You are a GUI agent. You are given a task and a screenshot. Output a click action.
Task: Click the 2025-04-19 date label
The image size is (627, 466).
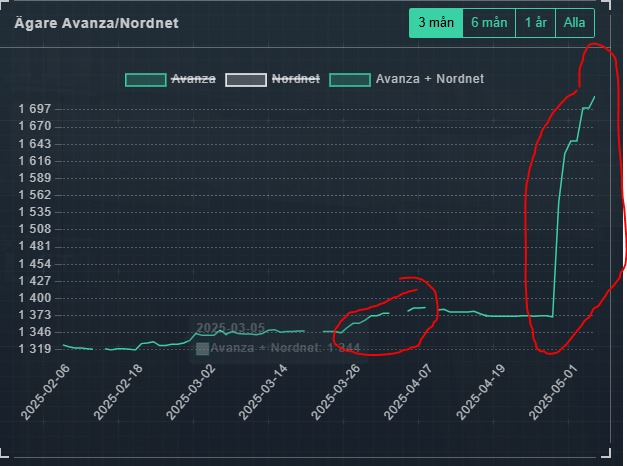pyautogui.click(x=481, y=392)
